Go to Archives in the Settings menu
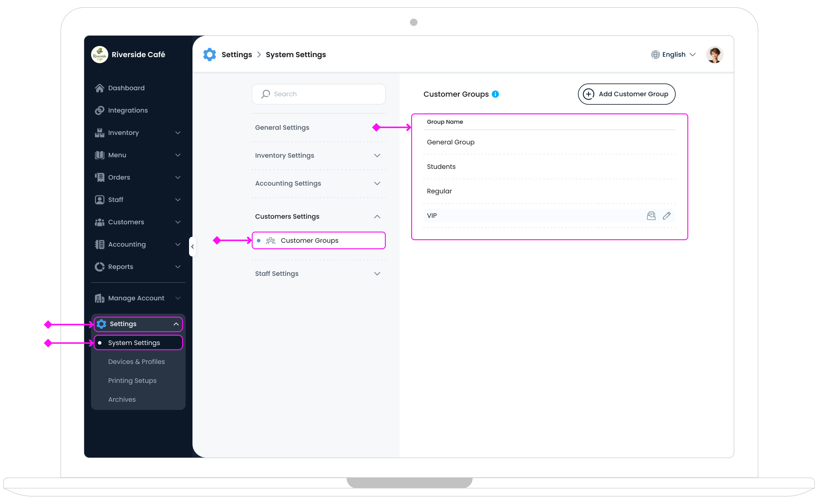Screen dimensions: 818x504 click(x=122, y=399)
